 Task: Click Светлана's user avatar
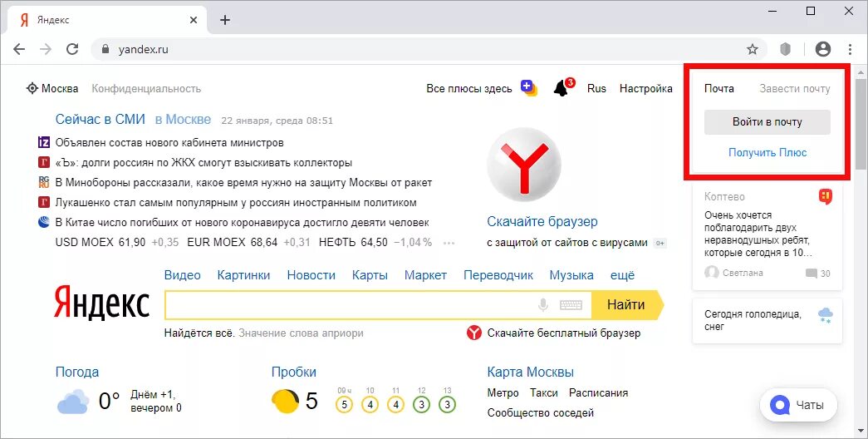(711, 273)
